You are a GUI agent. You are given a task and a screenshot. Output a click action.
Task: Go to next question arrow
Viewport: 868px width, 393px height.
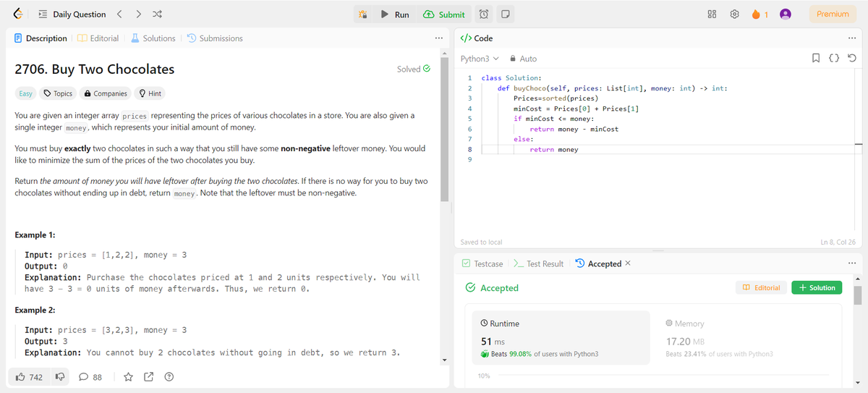coord(138,14)
